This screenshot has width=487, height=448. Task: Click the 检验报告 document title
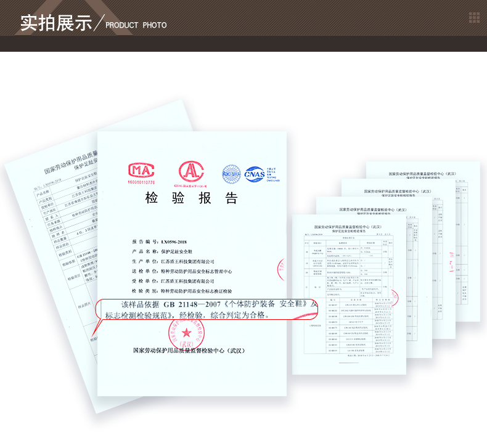(x=191, y=198)
